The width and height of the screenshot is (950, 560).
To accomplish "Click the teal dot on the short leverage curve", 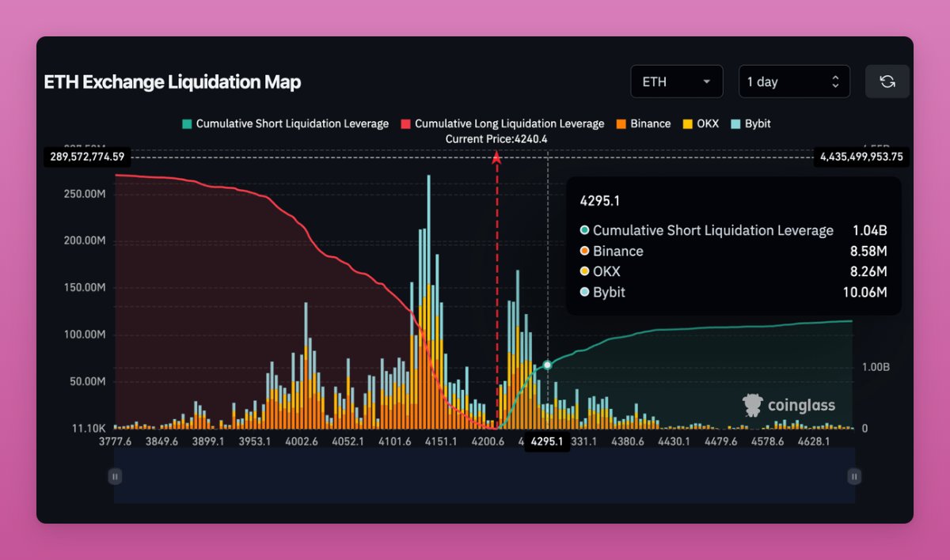I will point(547,365).
